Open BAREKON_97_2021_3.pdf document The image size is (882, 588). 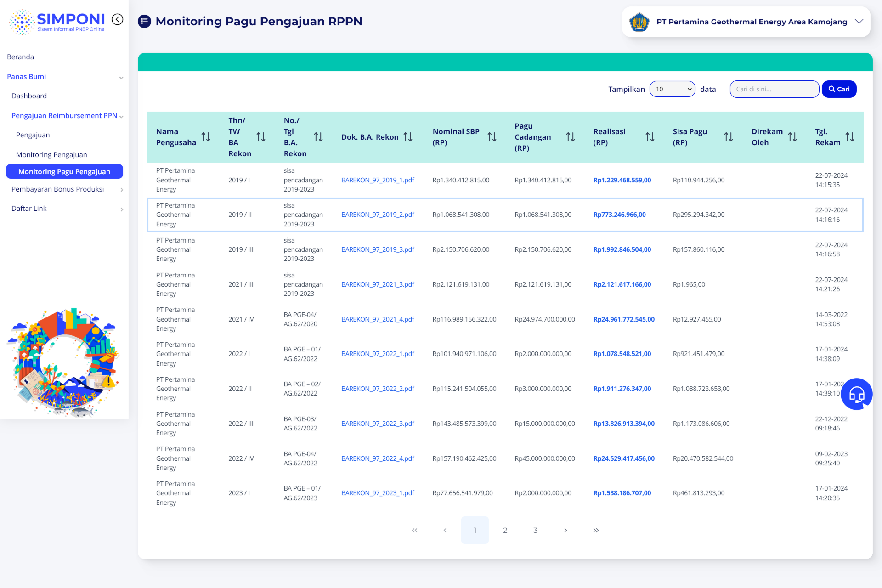coord(378,284)
